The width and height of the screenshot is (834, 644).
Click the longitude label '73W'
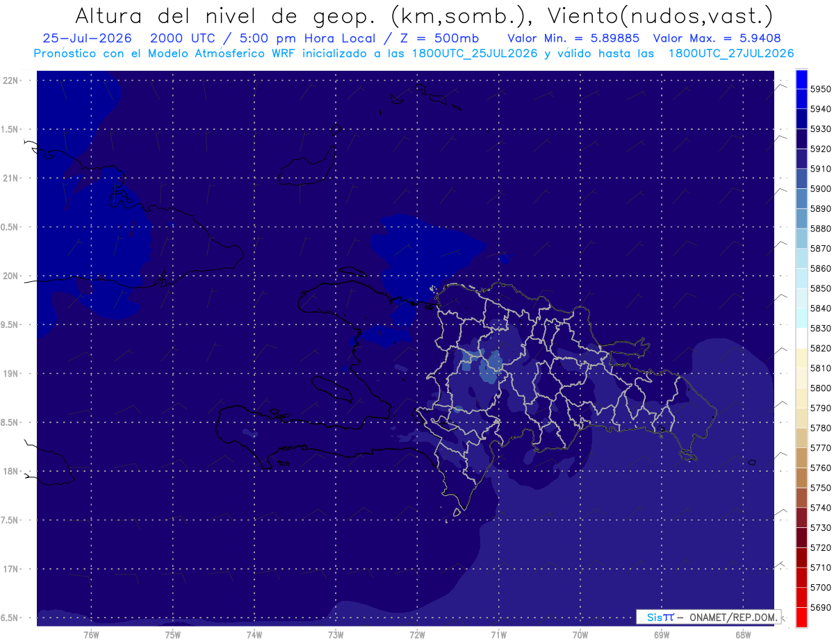pos(336,634)
